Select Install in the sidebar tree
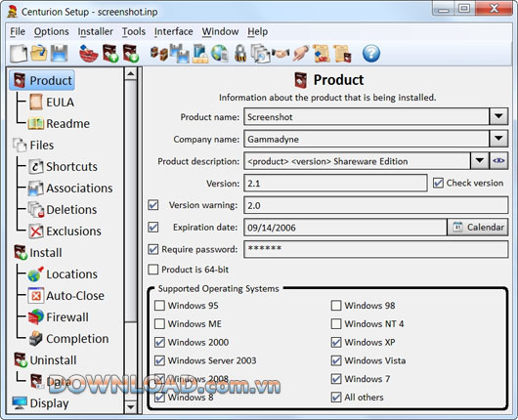The width and height of the screenshot is (518, 420). 46,253
